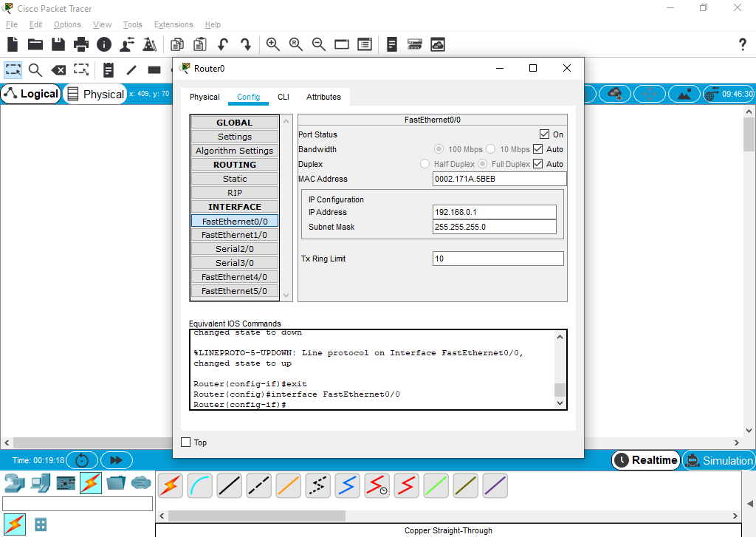Image resolution: width=756 pixels, height=537 pixels.
Task: Select the Network Devices category icon
Action: (15, 483)
